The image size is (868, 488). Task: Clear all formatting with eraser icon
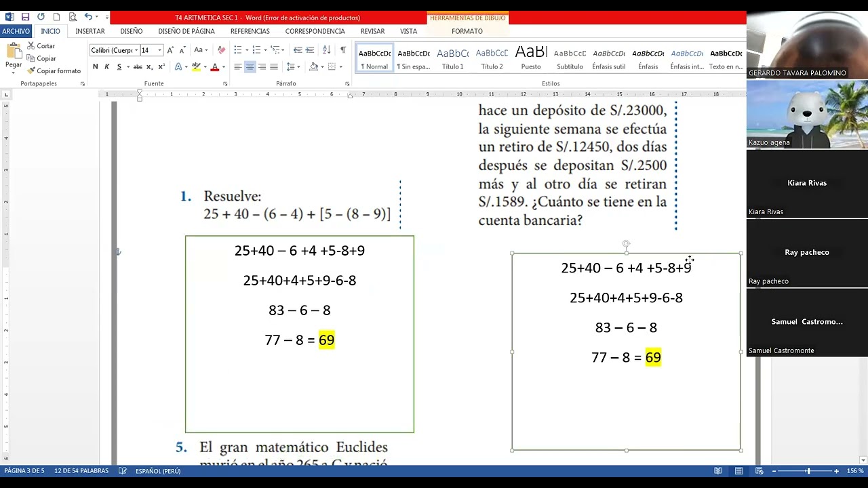pyautogui.click(x=221, y=50)
